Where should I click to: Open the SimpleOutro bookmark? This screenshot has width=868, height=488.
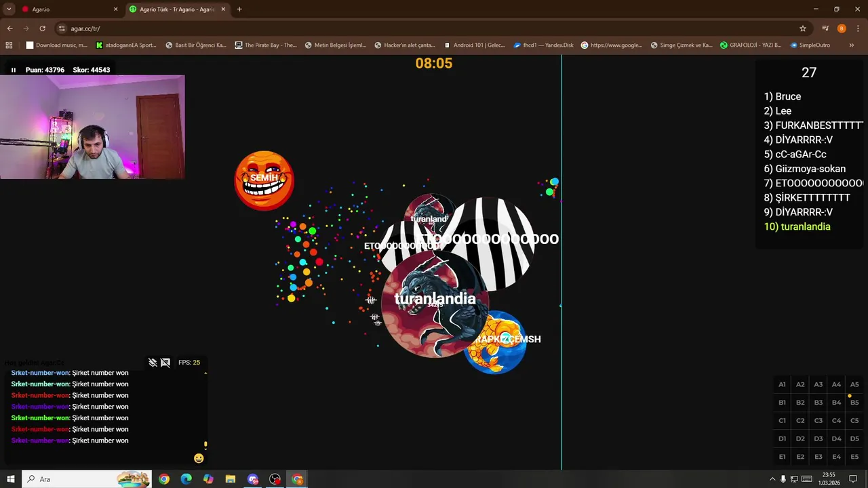pos(810,45)
